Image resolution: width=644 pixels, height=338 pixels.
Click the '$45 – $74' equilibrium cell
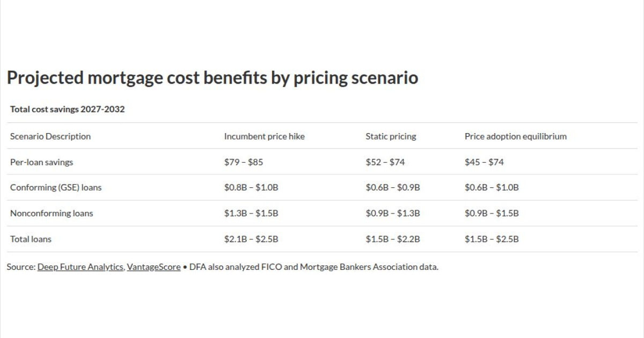[484, 162]
